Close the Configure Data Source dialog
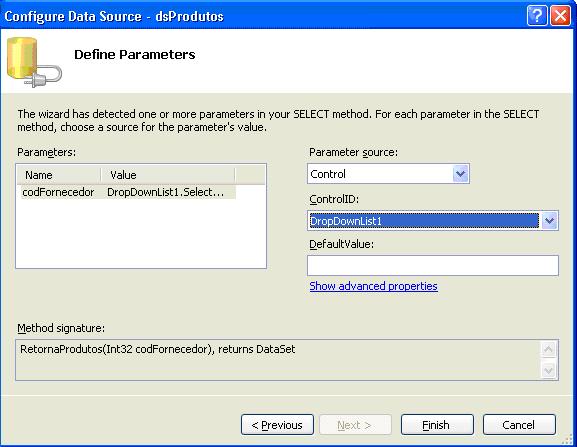Image resolution: width=577 pixels, height=447 pixels. [x=560, y=16]
